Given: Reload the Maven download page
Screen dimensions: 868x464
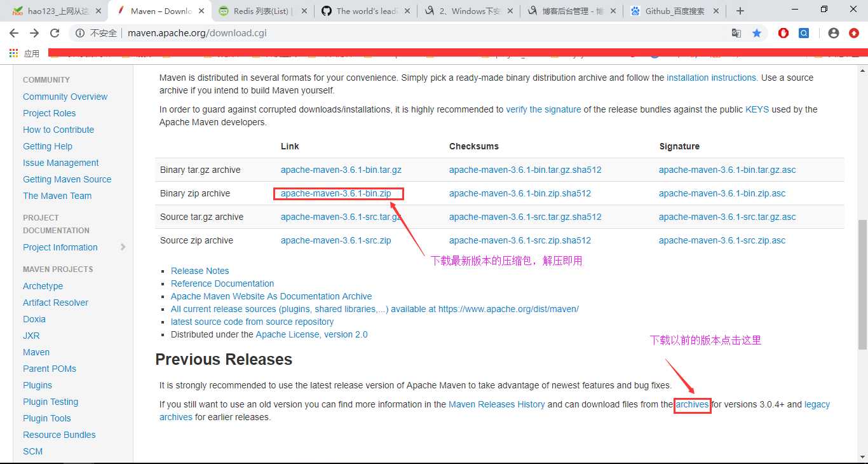Looking at the screenshot, I should (x=55, y=33).
